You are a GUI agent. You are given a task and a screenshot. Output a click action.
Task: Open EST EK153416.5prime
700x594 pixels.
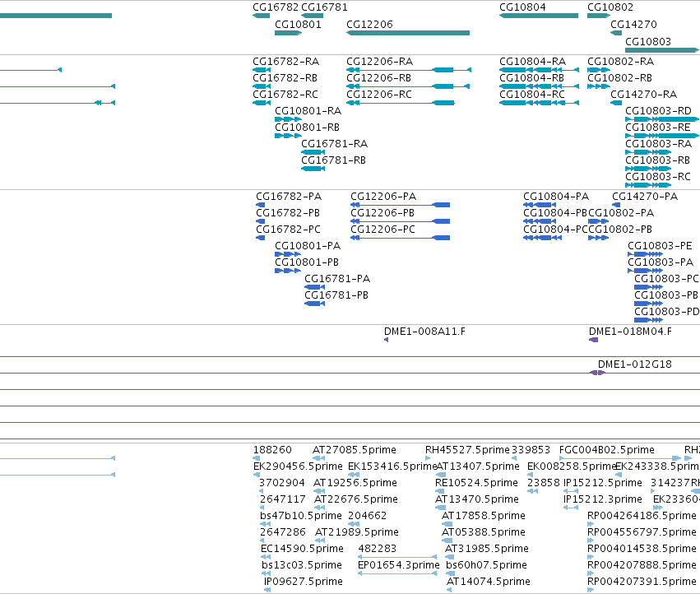(x=393, y=466)
